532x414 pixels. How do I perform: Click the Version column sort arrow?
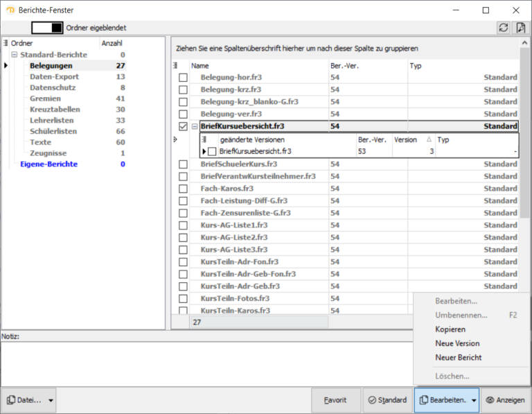coord(428,139)
